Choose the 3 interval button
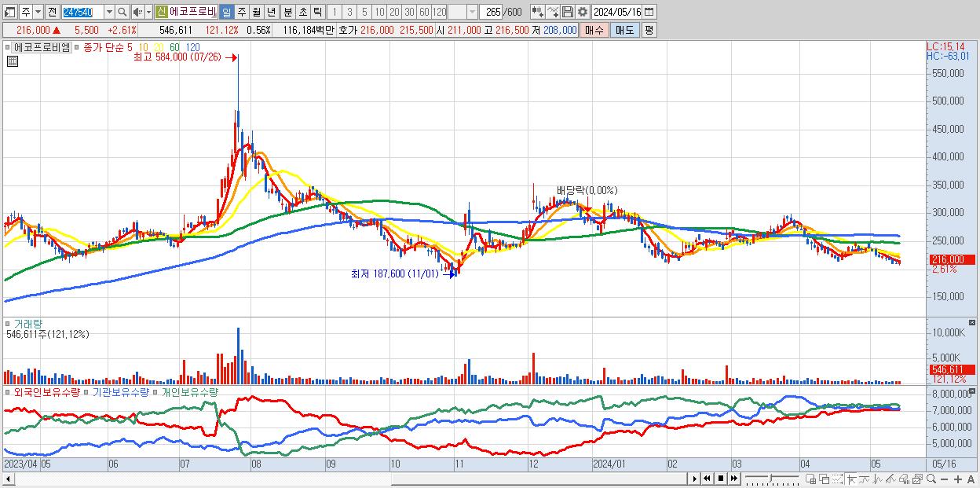Viewport: 980px width, 488px height. click(349, 12)
